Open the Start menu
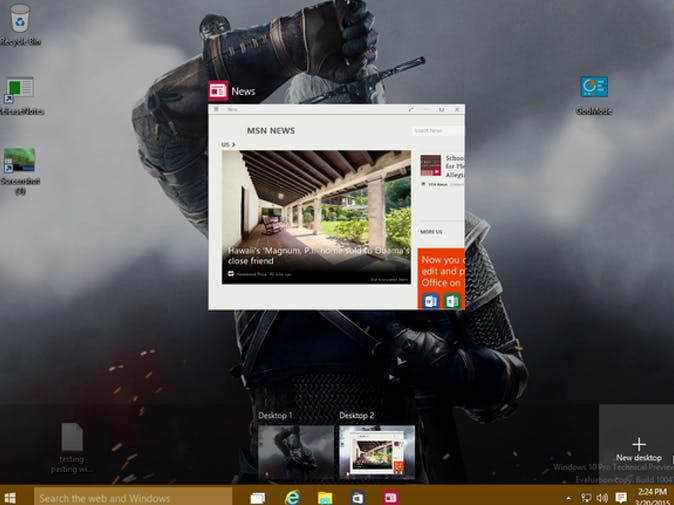 9,498
